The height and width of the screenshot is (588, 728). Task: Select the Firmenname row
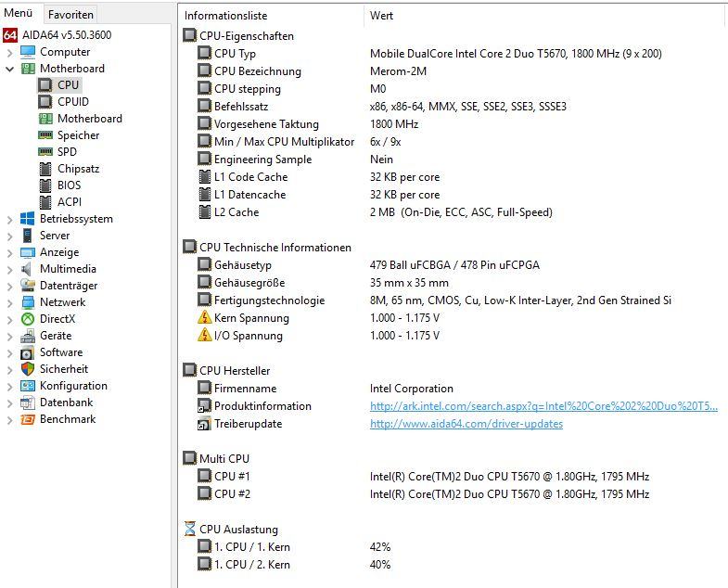click(453, 389)
